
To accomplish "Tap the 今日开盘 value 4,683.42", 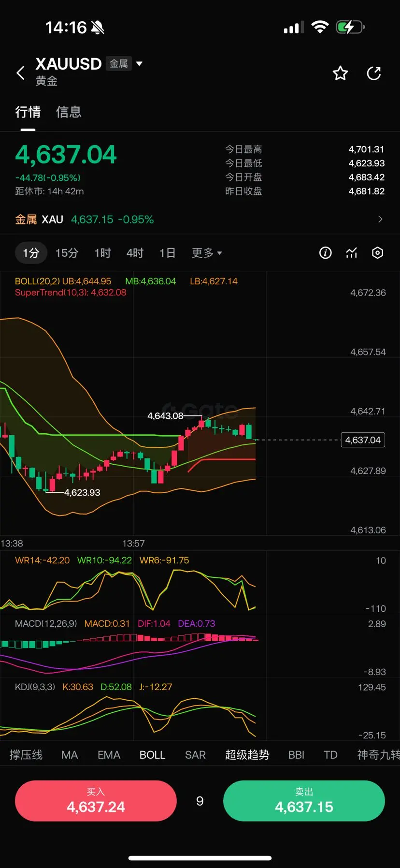I will (367, 177).
